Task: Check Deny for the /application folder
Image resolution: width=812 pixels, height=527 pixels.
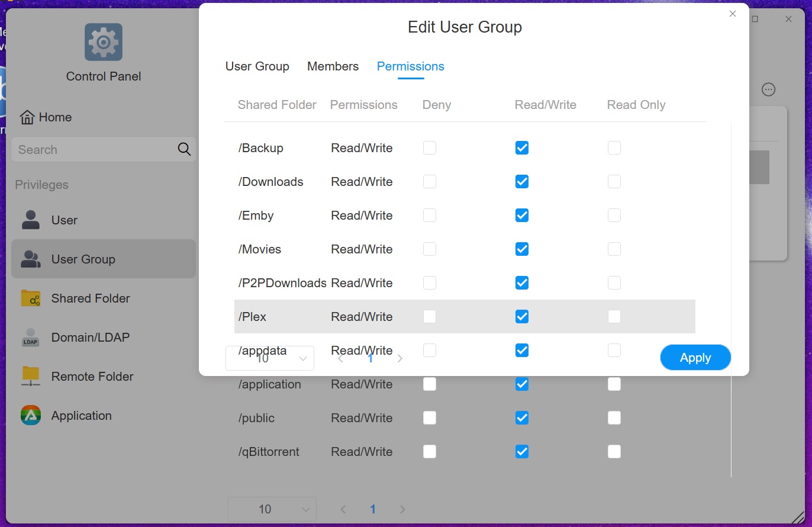Action: pos(430,384)
